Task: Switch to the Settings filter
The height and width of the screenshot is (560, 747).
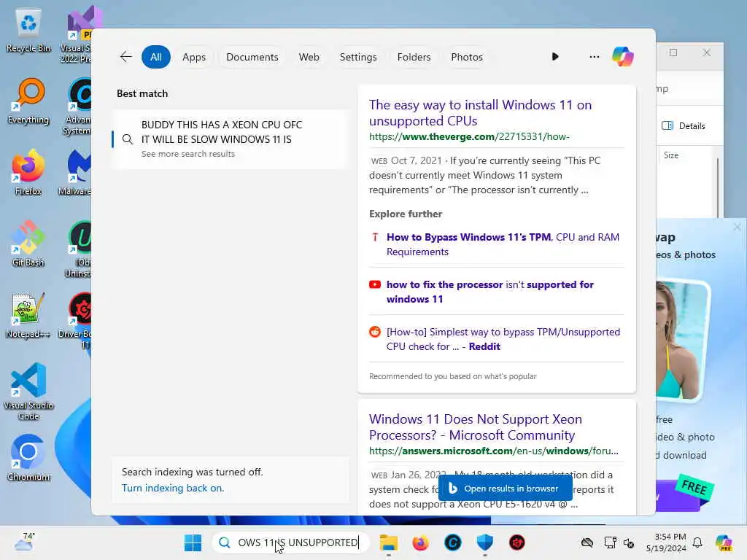Action: [x=357, y=57]
